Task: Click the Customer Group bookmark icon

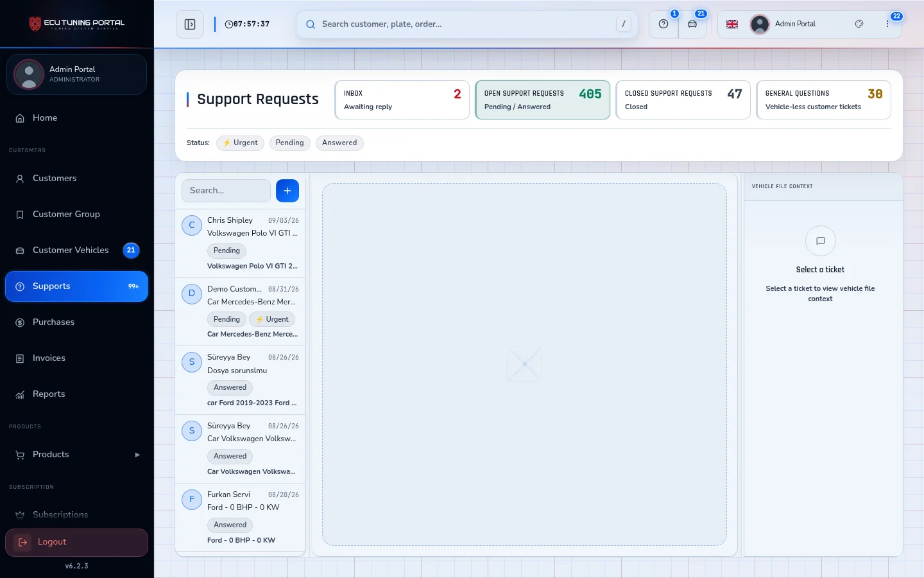Action: [x=20, y=215]
